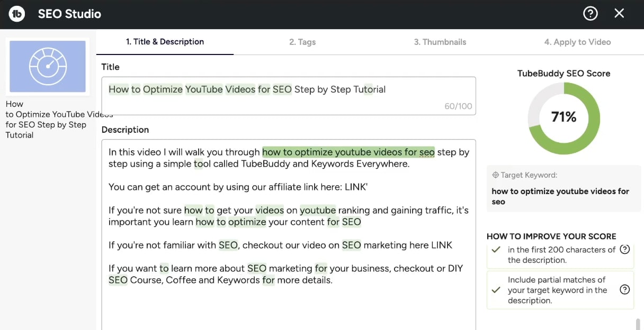Screen dimensions: 644x330
Task: Click the 'Title' field label
Action: click(x=111, y=67)
